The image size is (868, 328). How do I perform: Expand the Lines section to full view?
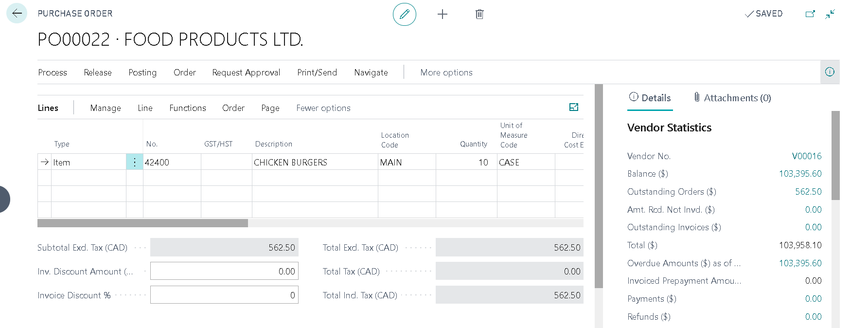click(x=574, y=107)
